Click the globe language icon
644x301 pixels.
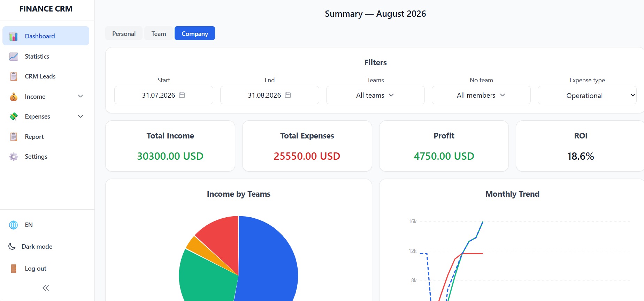[x=14, y=225]
